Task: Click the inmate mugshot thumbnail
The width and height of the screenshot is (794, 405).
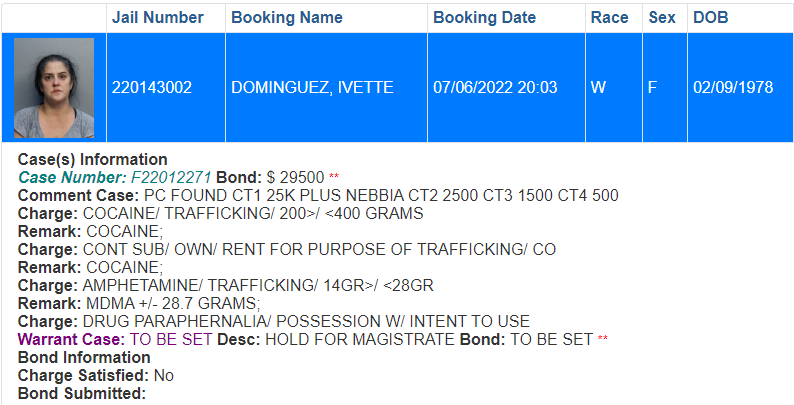Action: click(x=54, y=88)
